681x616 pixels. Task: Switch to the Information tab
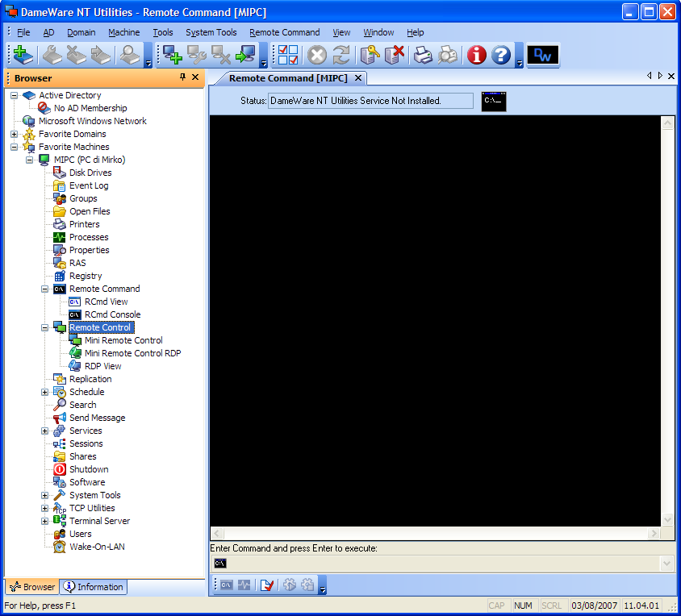(x=94, y=587)
